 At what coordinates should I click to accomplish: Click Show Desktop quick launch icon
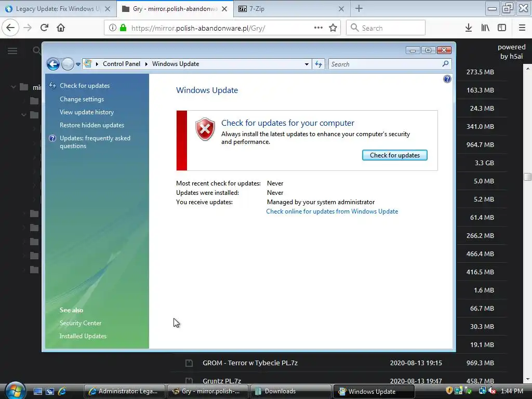click(x=37, y=391)
